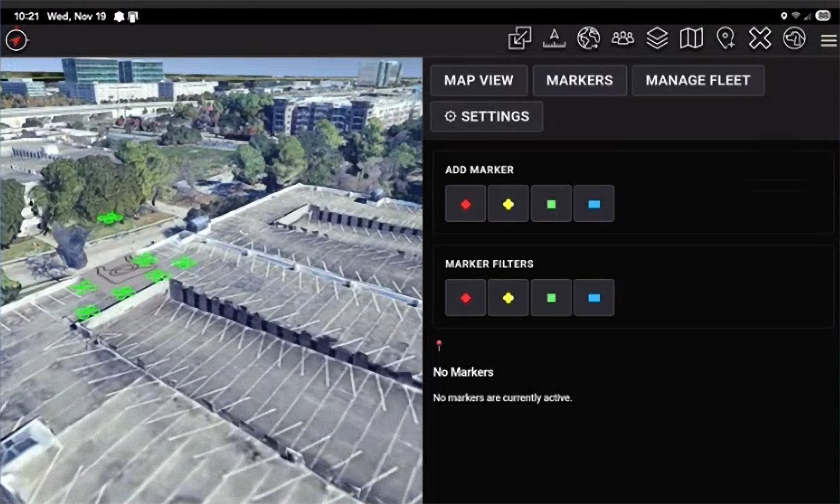The image size is (840, 504).
Task: Open the circular gauge icon in toolbar
Action: click(795, 38)
